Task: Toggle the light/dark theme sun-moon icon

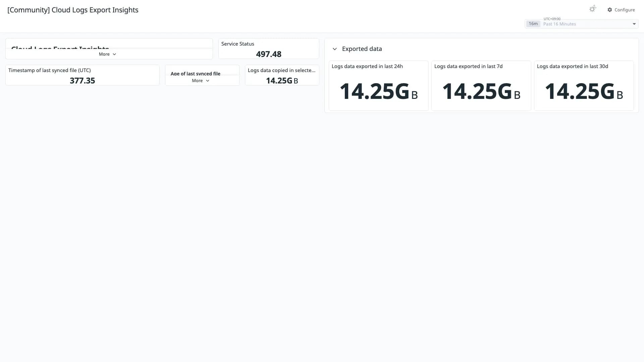Action: point(593,9)
